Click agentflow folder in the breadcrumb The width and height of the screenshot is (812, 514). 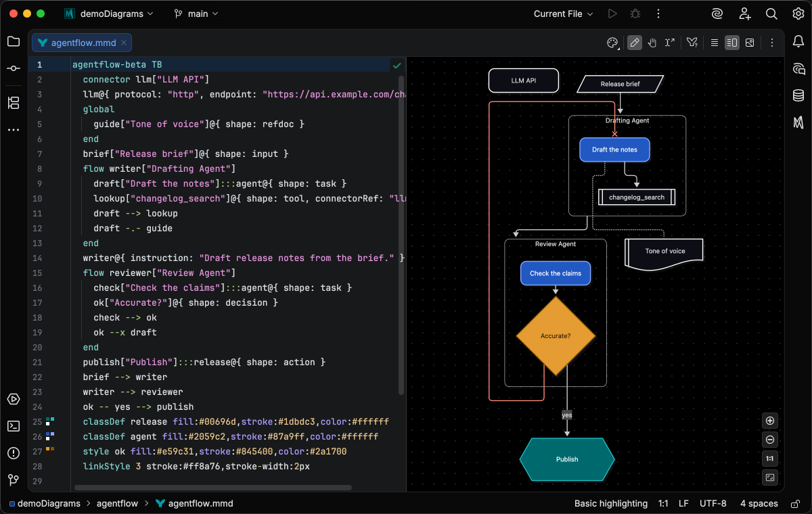tap(117, 503)
